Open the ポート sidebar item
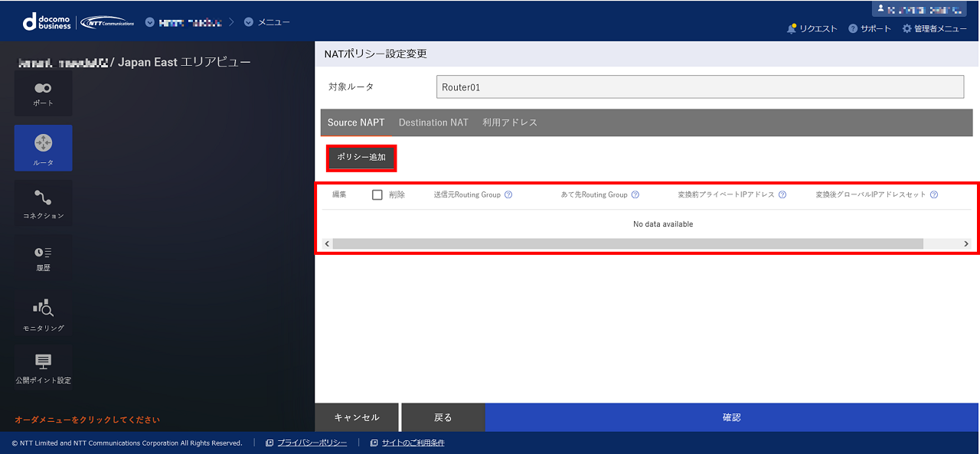980x454 pixels. click(43, 93)
